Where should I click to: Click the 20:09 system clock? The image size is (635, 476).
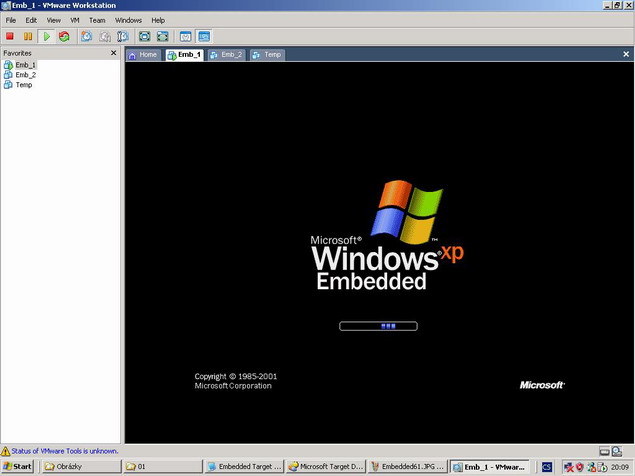620,467
